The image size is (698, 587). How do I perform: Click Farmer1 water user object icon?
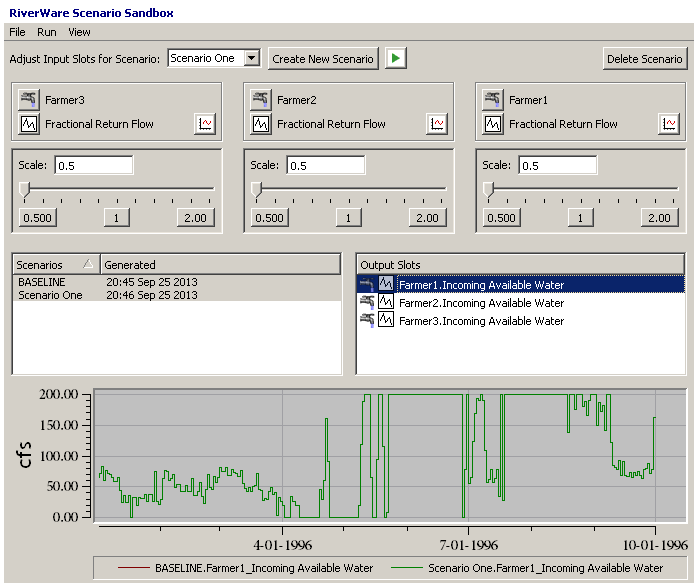click(492, 99)
